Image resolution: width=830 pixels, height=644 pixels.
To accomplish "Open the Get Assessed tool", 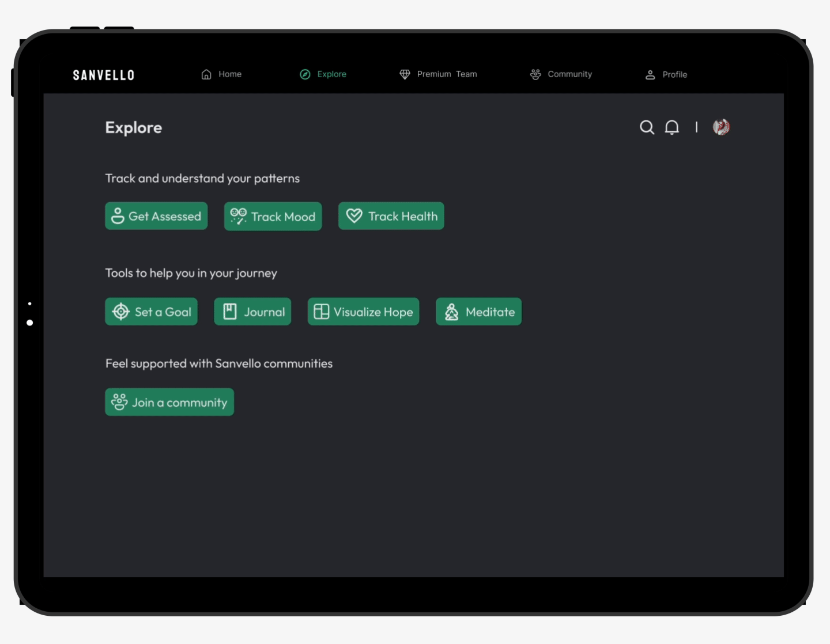I will click(156, 216).
